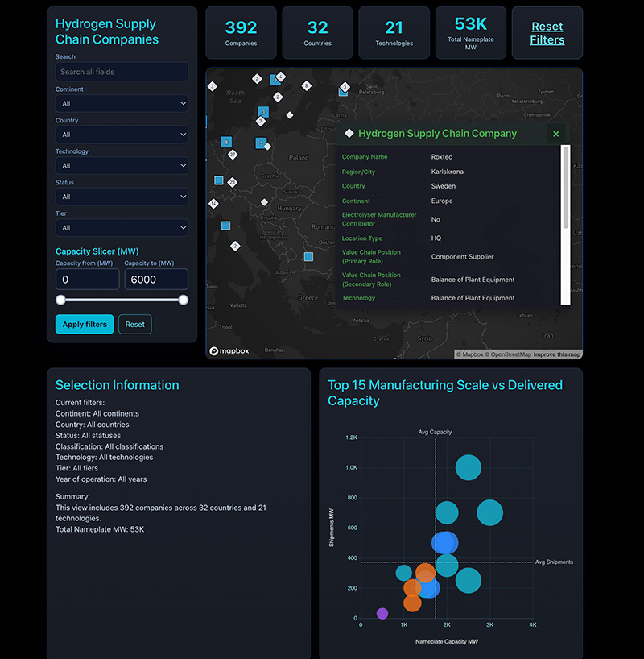The width and height of the screenshot is (644, 659).
Task: Expand the Technology filter dropdown
Action: (x=122, y=165)
